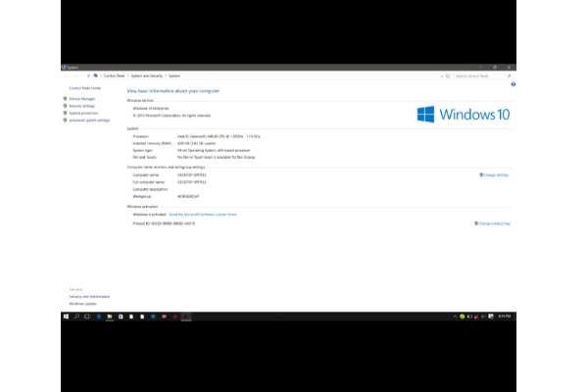The width and height of the screenshot is (588, 392).
Task: Open Device Manager from the left sidebar
Action: coord(82,99)
